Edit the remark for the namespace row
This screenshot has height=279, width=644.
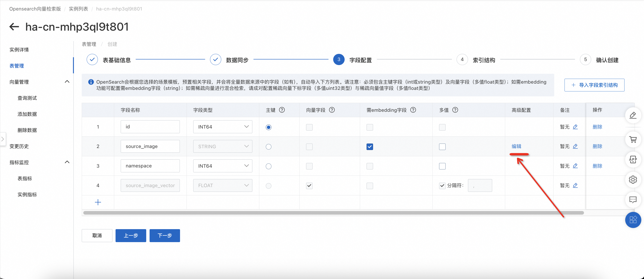[x=575, y=166]
